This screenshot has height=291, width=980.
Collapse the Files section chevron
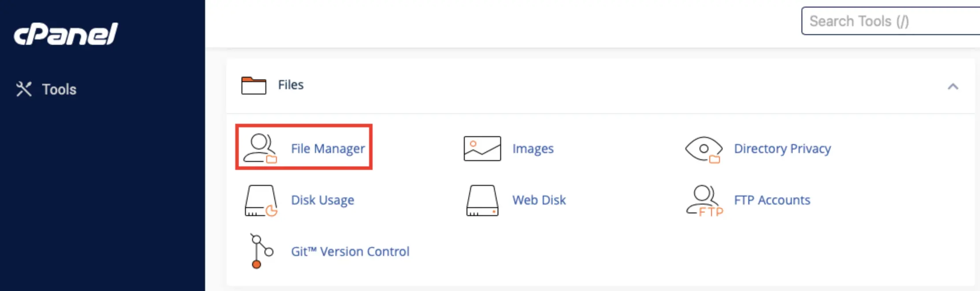[x=953, y=86]
